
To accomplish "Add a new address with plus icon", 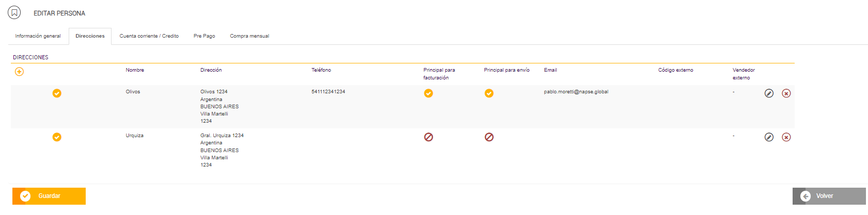I will [x=19, y=72].
